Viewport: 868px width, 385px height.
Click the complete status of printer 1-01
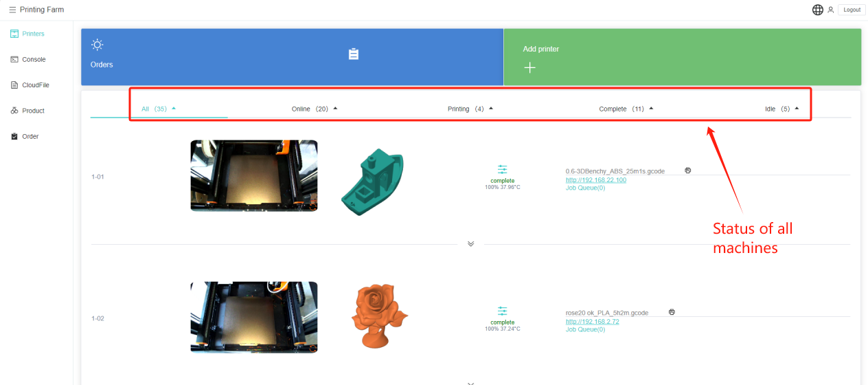pos(503,181)
